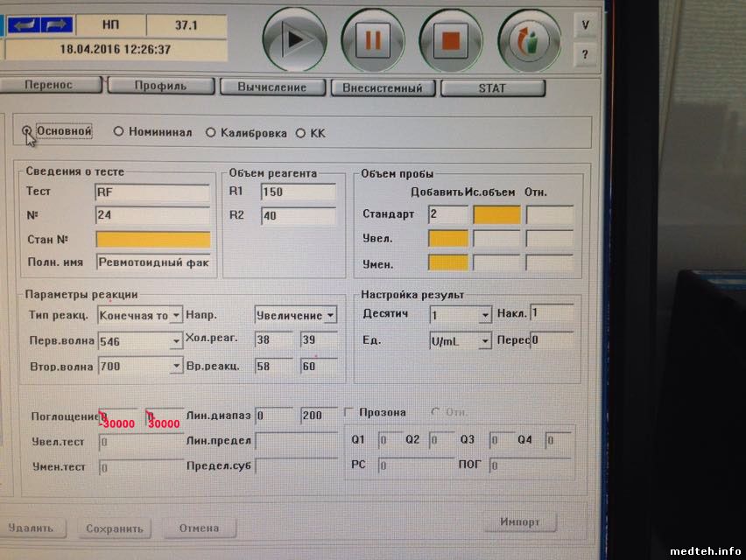Click the round Pause button
Image resolution: width=746 pixels, height=560 pixels.
[373, 40]
